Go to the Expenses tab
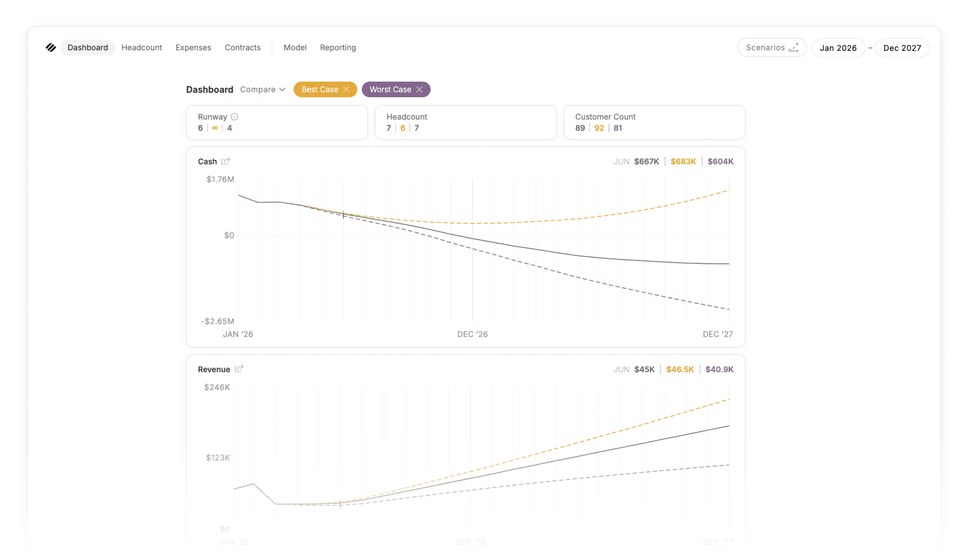Image resolution: width=968 pixels, height=560 pixels. (193, 48)
